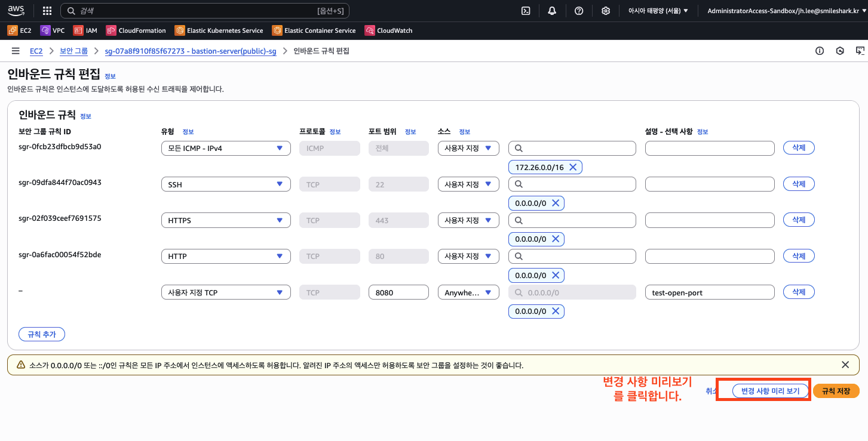Toggle the side navigation hamburger menu

(16, 51)
